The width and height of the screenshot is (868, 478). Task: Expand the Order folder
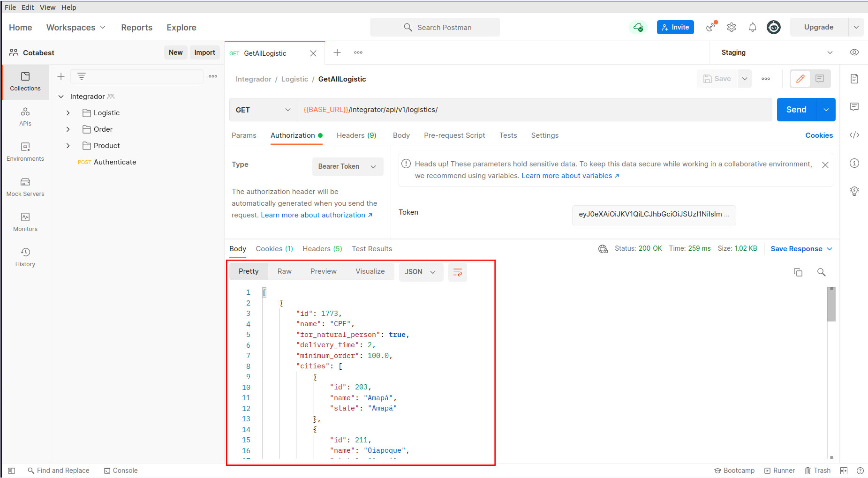[68, 129]
